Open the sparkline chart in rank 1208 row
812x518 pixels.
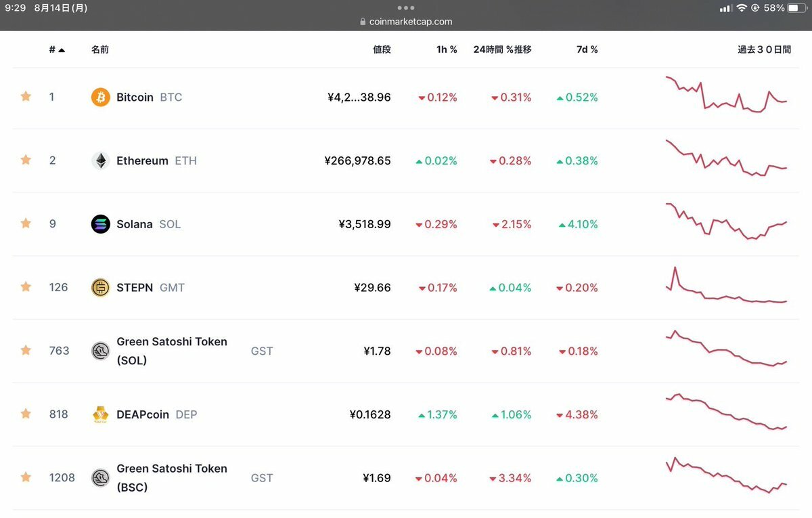point(727,475)
